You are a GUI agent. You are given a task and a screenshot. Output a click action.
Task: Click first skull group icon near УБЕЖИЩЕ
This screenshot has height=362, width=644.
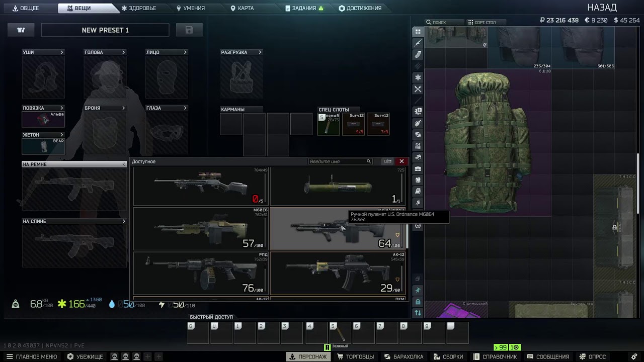pos(115,356)
